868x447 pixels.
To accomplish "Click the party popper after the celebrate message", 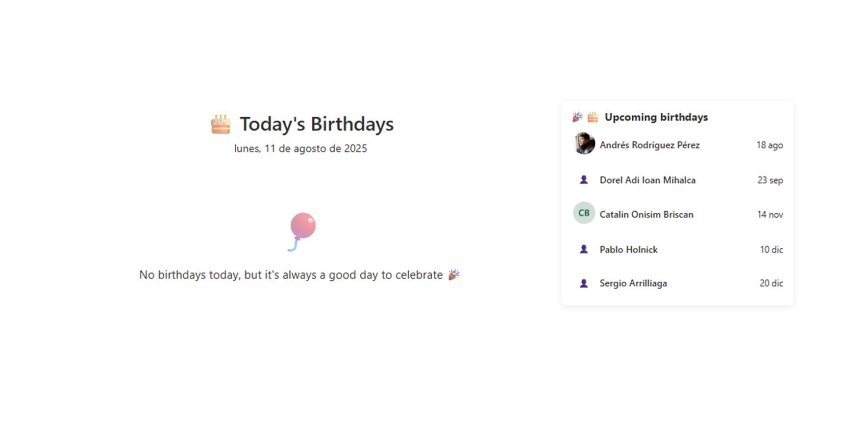I will point(454,274).
